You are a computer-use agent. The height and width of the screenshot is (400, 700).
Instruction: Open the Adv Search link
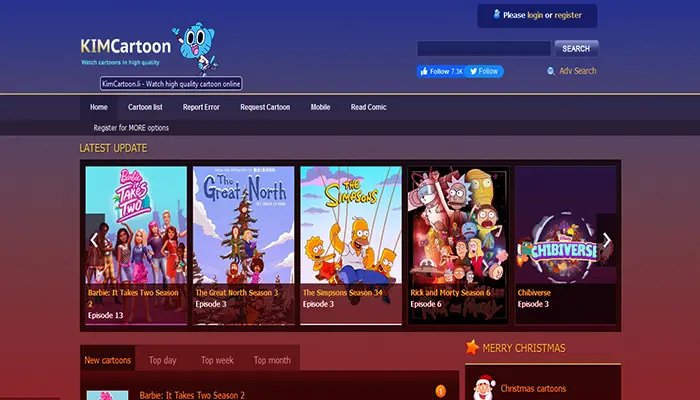tap(578, 71)
